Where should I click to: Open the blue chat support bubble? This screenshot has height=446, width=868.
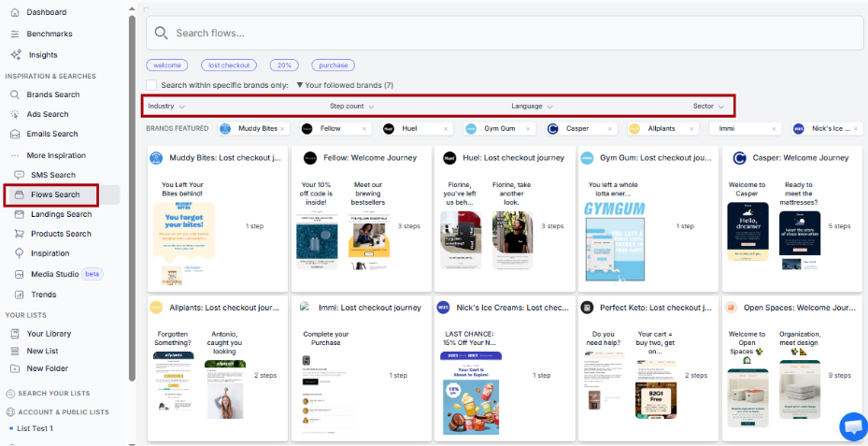[x=853, y=427]
